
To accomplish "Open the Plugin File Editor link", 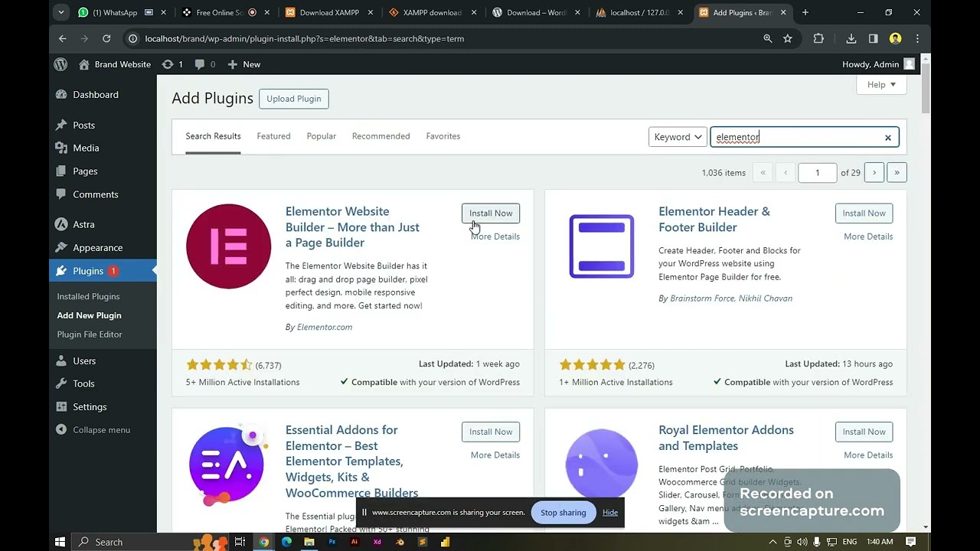I will point(90,334).
